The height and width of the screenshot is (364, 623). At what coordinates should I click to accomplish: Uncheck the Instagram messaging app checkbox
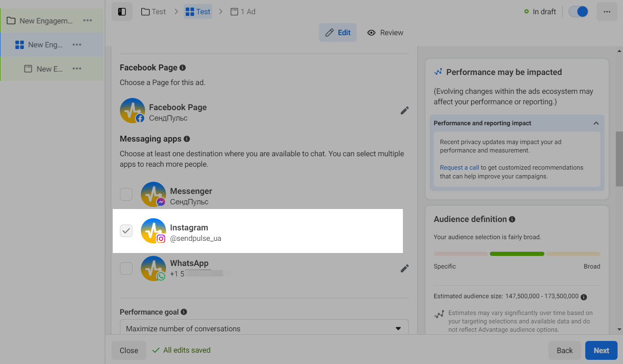pos(126,231)
